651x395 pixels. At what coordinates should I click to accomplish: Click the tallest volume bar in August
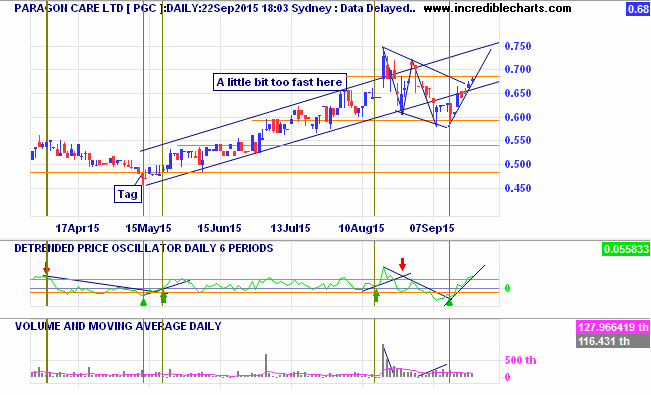383,361
